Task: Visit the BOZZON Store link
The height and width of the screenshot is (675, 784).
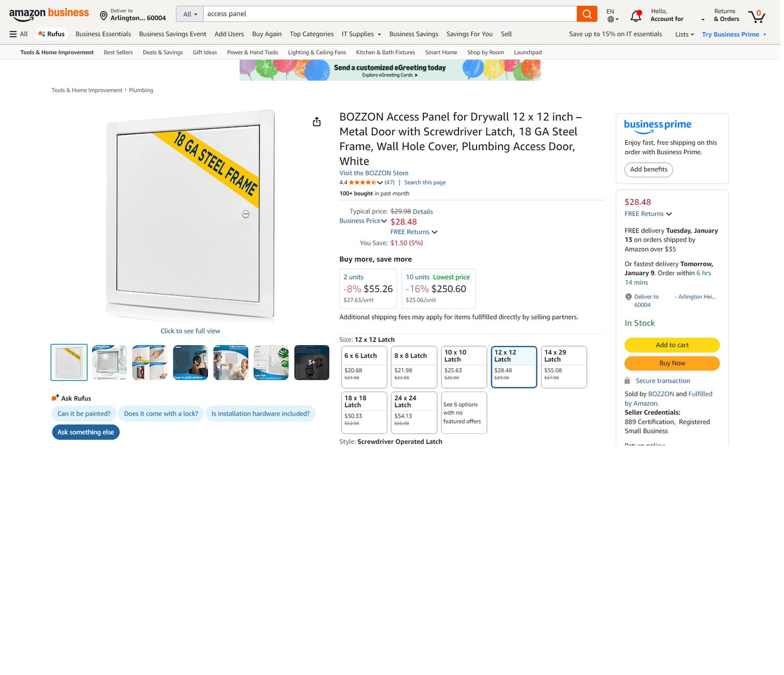Action: [x=374, y=173]
